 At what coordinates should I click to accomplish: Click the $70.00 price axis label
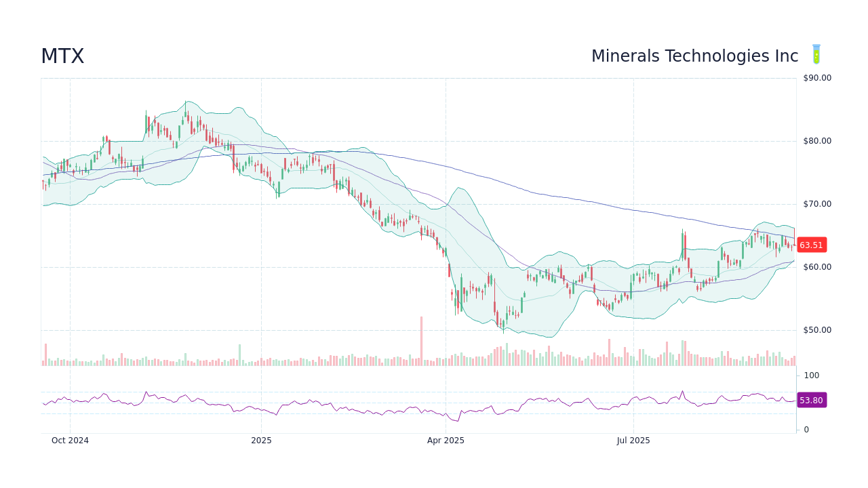click(x=816, y=203)
